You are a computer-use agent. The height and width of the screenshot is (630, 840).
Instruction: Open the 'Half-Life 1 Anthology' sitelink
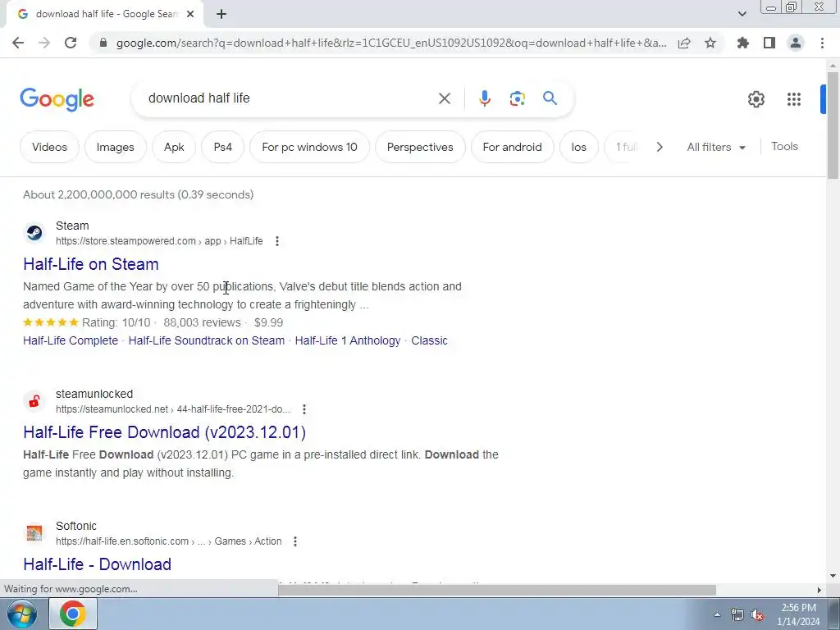pyautogui.click(x=348, y=340)
